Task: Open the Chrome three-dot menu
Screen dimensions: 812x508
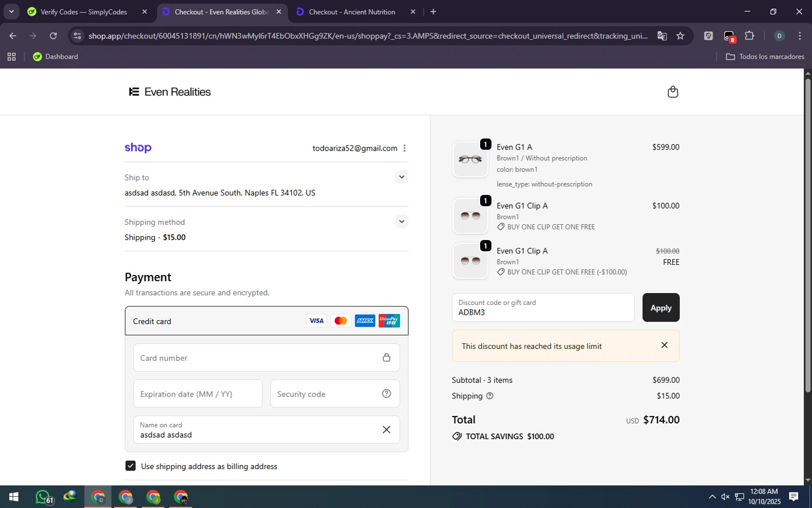Action: click(800, 36)
